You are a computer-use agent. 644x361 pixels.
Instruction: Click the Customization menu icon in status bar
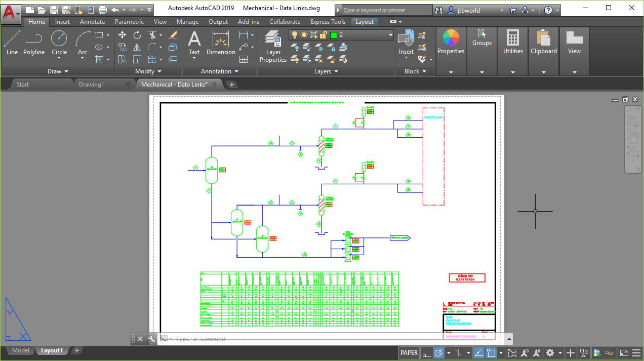pyautogui.click(x=635, y=353)
